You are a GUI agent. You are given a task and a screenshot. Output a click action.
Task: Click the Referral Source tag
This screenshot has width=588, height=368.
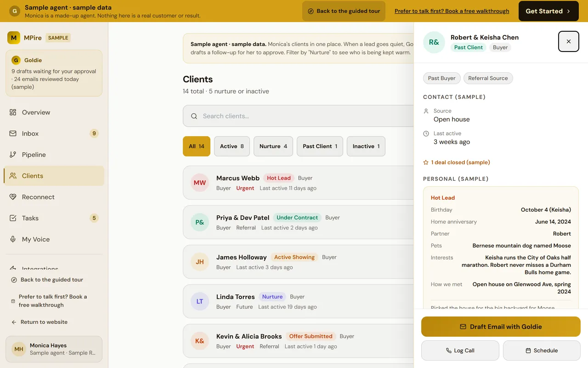pos(488,78)
